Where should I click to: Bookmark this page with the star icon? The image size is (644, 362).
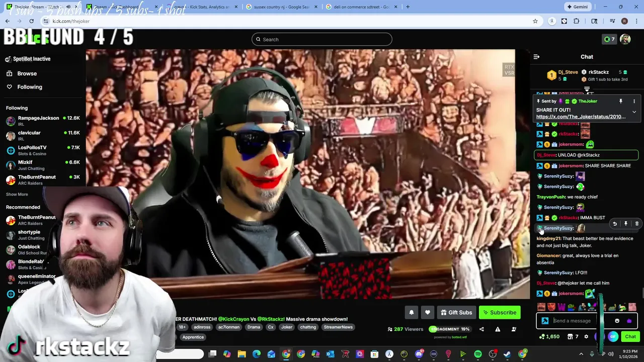535,21
